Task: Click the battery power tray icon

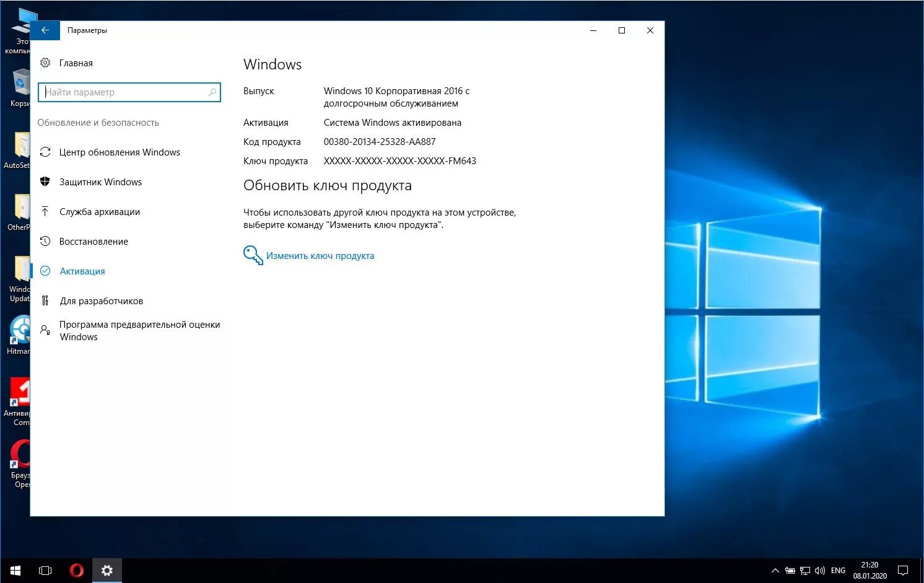Action: click(790, 571)
